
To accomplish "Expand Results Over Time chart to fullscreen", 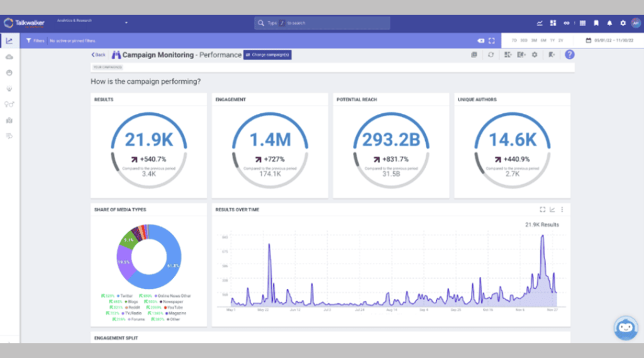I will tap(543, 210).
